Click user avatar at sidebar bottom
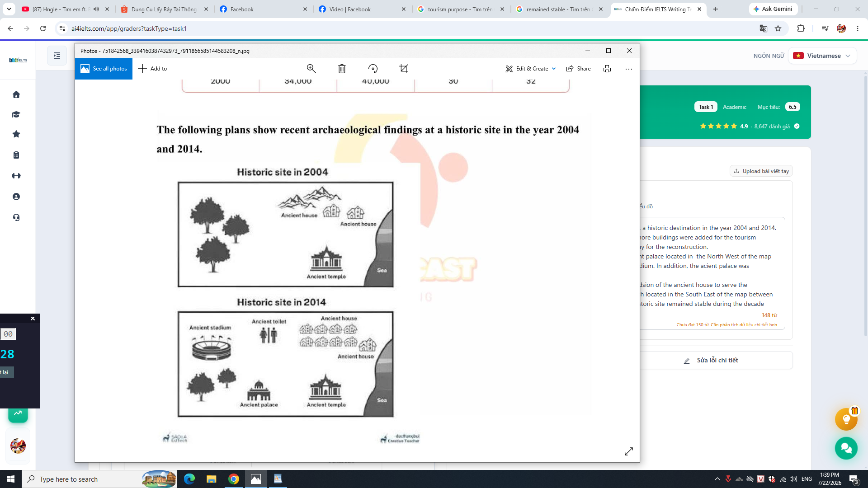The image size is (868, 488). pyautogui.click(x=18, y=446)
